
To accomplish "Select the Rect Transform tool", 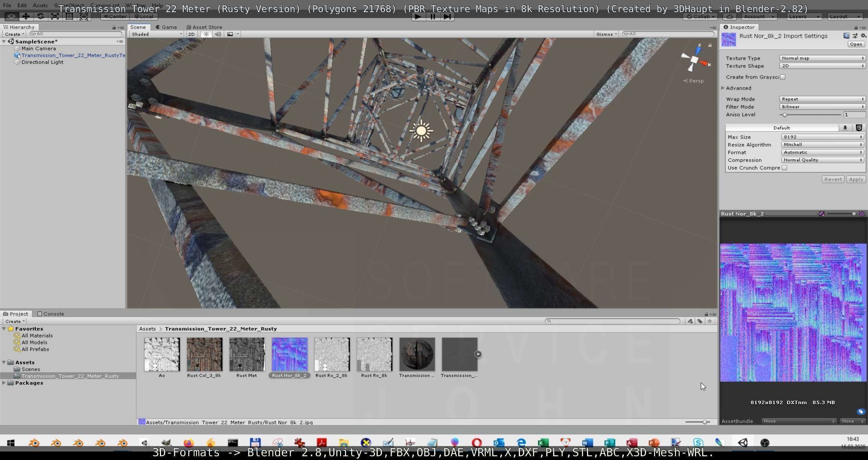I will click(69, 17).
